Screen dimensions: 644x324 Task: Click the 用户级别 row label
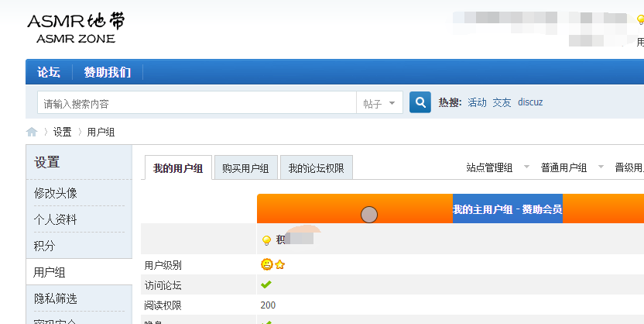[163, 265]
